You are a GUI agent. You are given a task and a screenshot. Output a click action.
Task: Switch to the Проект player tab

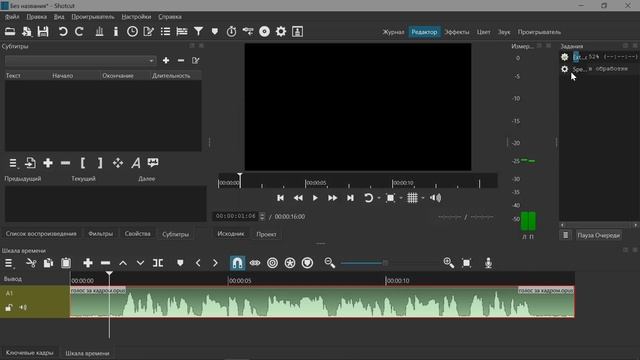266,234
